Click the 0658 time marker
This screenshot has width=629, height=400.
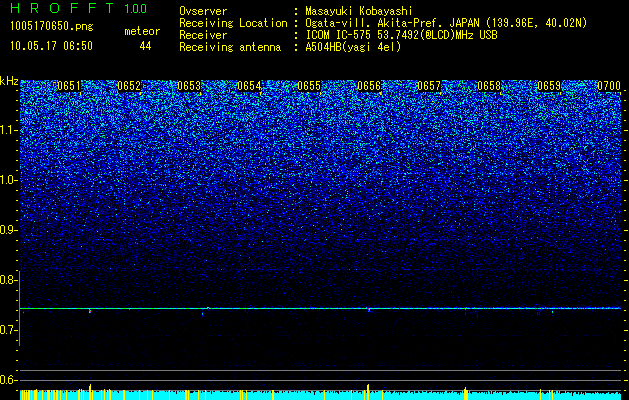pyautogui.click(x=489, y=86)
